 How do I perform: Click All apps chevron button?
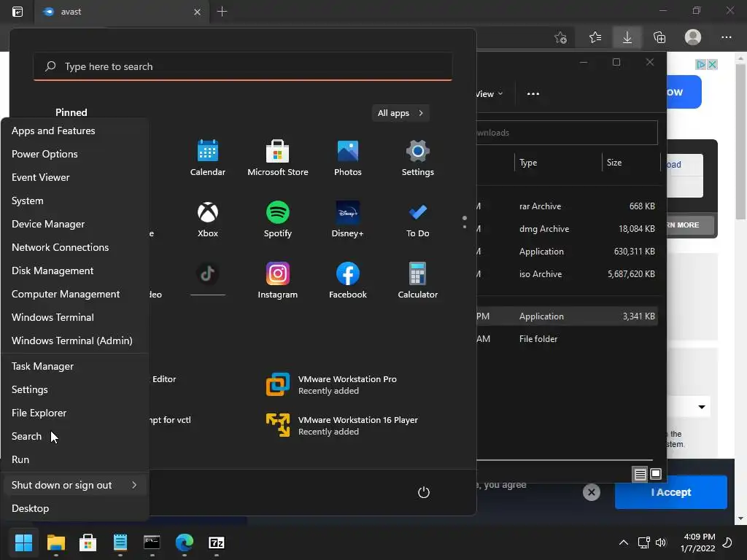[400, 113]
